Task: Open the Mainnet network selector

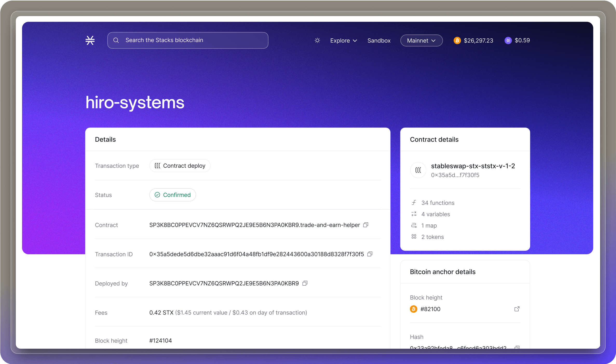Action: point(421,40)
